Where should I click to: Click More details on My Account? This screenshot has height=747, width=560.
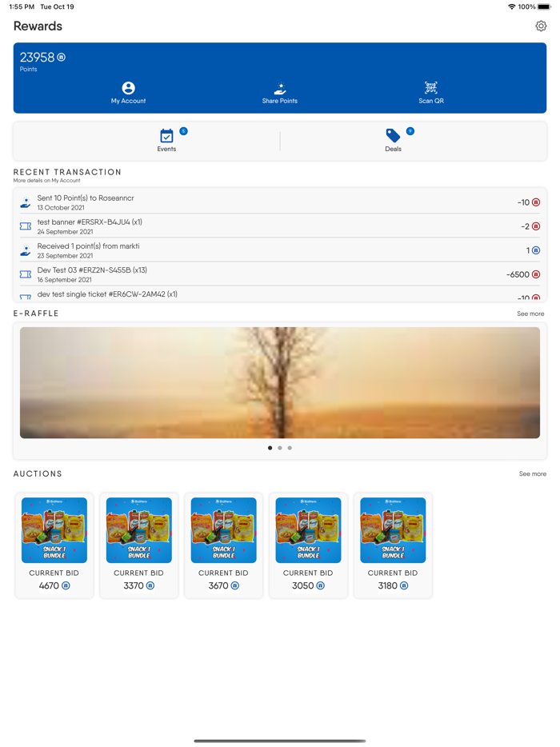46,181
